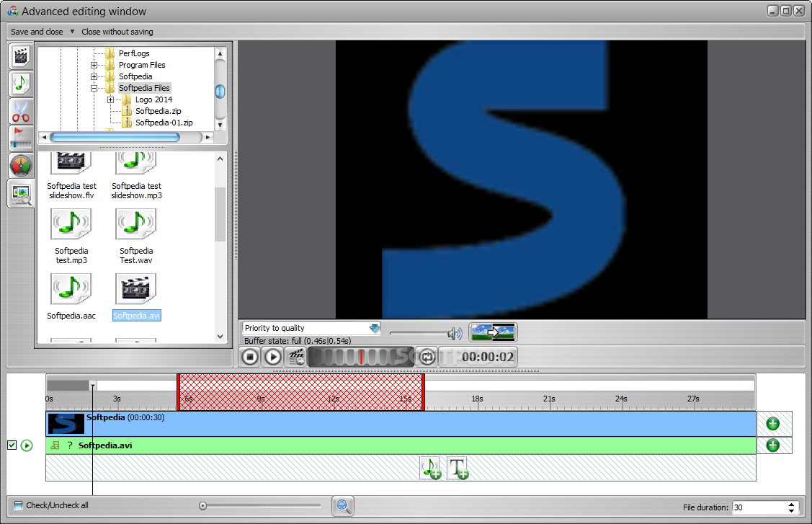
Task: Click the play button
Action: pos(273,357)
